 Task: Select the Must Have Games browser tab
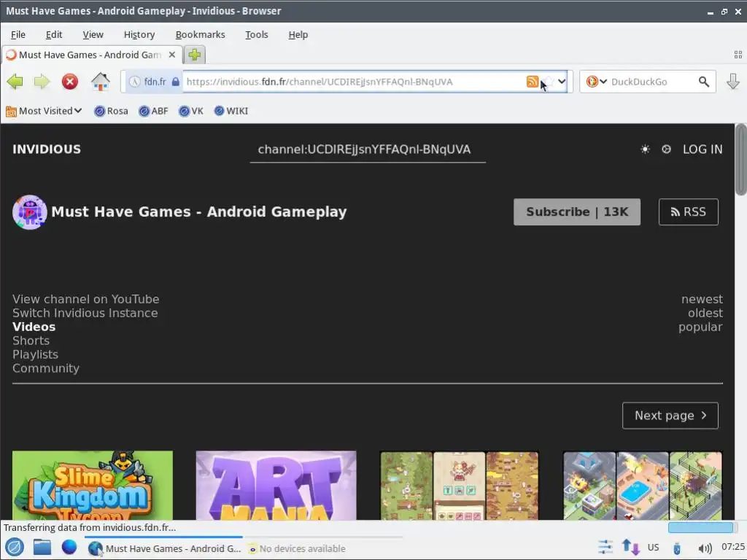(91, 55)
